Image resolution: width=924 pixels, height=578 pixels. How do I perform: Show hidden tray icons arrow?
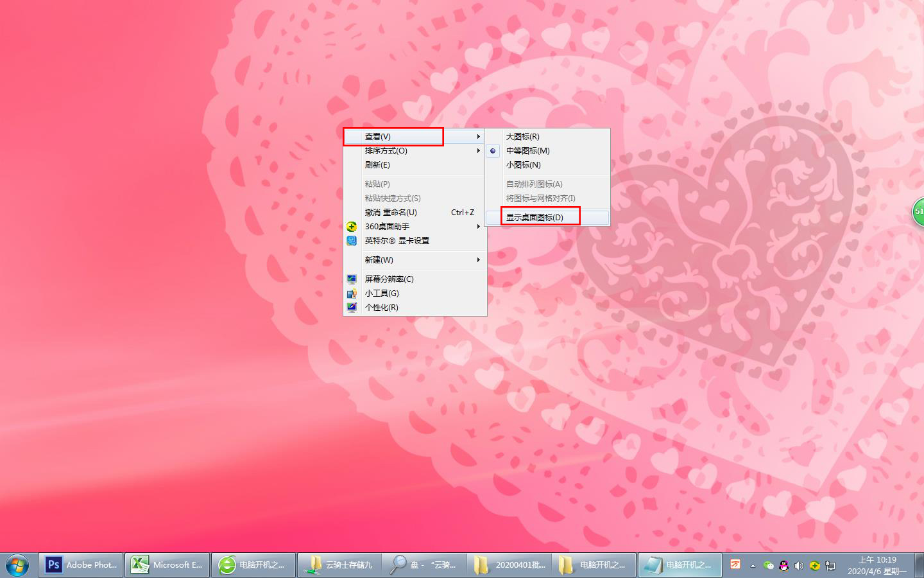(x=753, y=566)
